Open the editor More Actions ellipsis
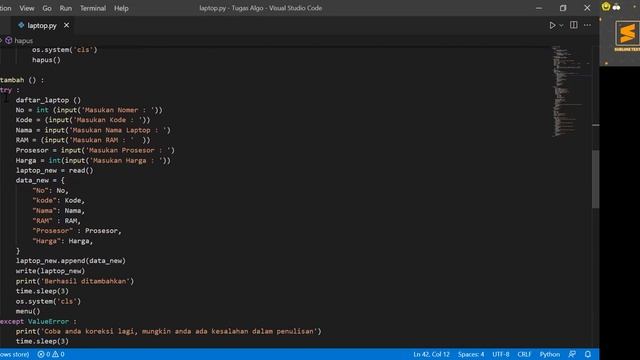Viewport: 640px width, 360px height. click(587, 25)
